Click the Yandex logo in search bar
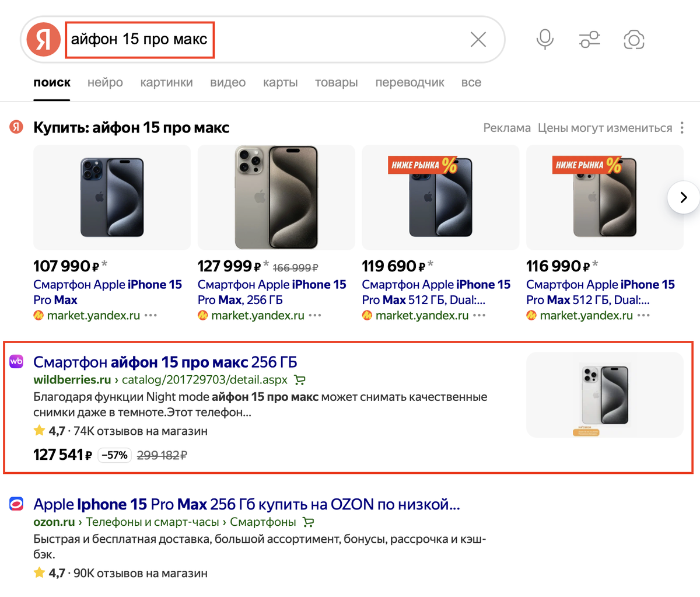The image size is (700, 597). coord(44,40)
